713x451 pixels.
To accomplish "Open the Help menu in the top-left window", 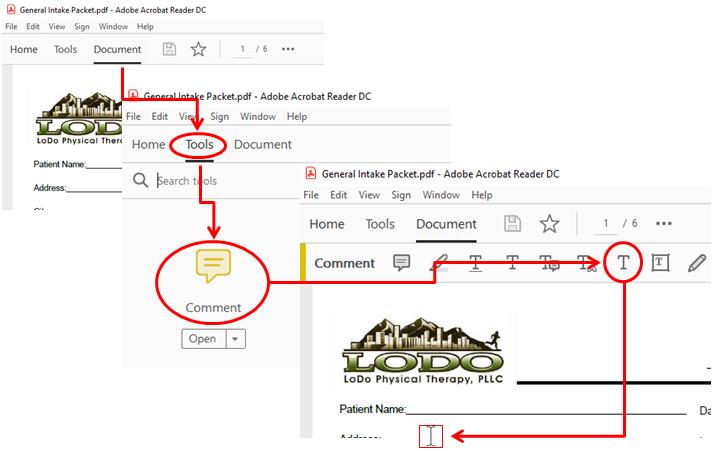I will coord(145,26).
